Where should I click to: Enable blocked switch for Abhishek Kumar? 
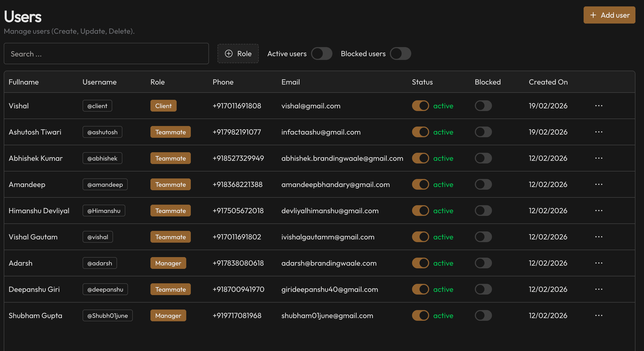pos(483,158)
